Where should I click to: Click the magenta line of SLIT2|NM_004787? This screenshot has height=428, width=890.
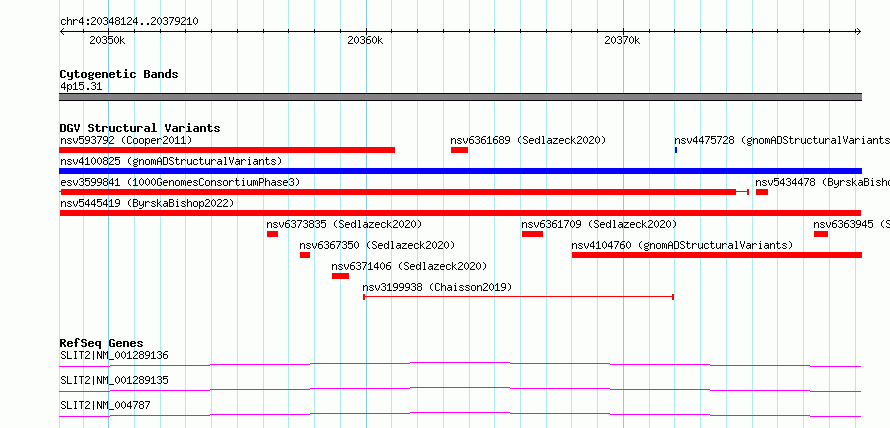pos(460,414)
